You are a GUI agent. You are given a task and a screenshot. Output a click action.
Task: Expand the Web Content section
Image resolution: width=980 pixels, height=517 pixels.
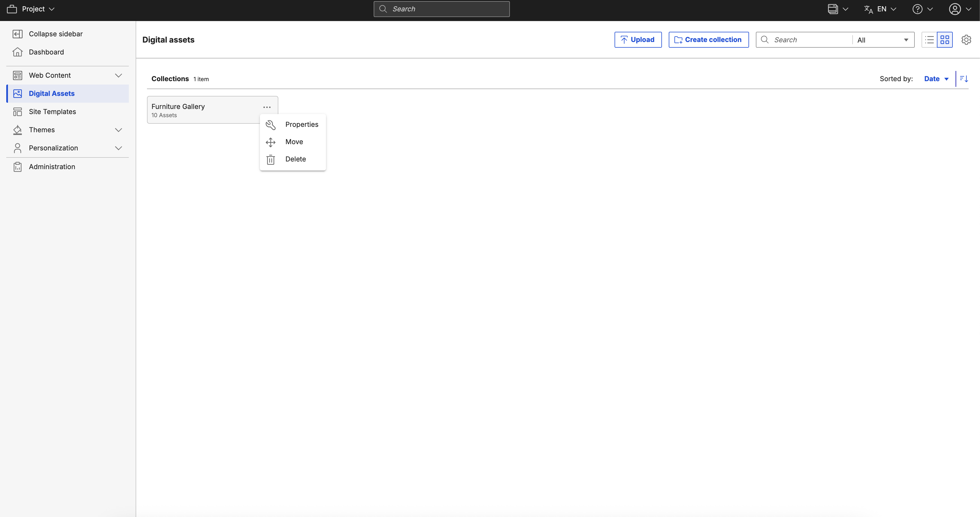click(x=118, y=75)
